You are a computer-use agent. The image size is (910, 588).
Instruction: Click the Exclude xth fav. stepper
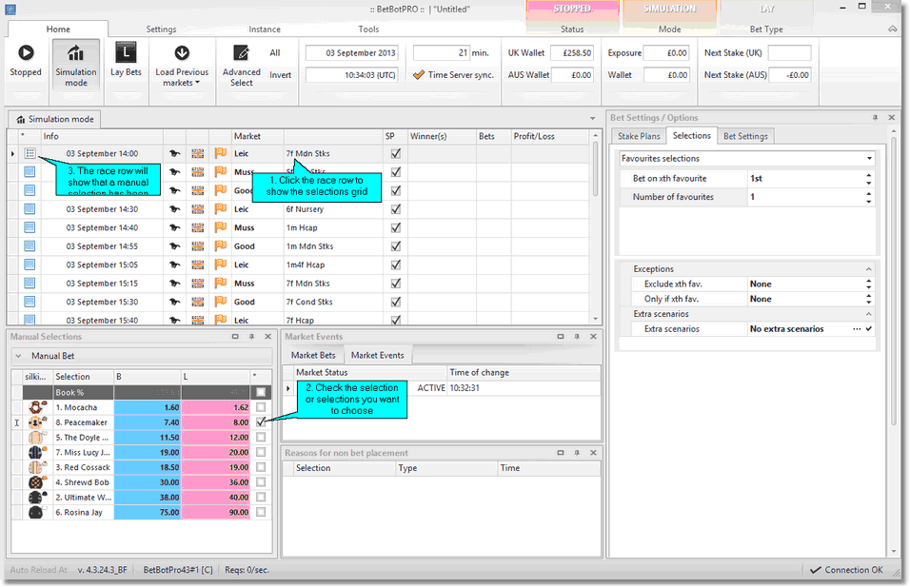[869, 284]
